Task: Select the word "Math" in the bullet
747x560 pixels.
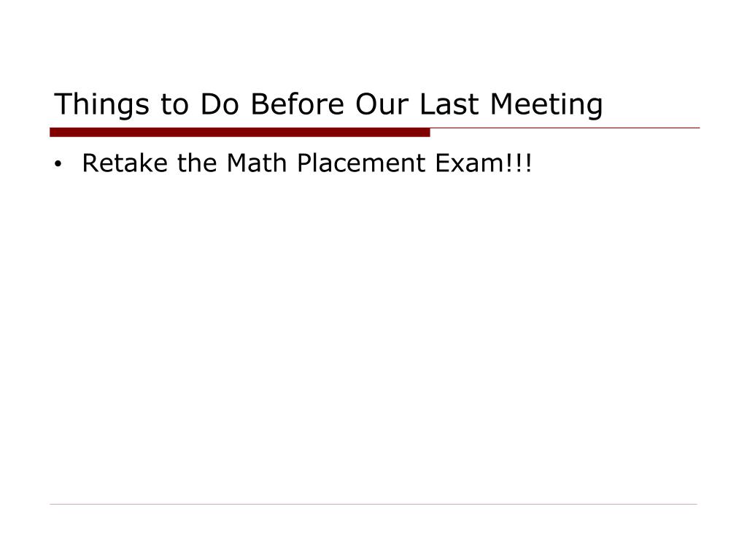Action: click(256, 163)
